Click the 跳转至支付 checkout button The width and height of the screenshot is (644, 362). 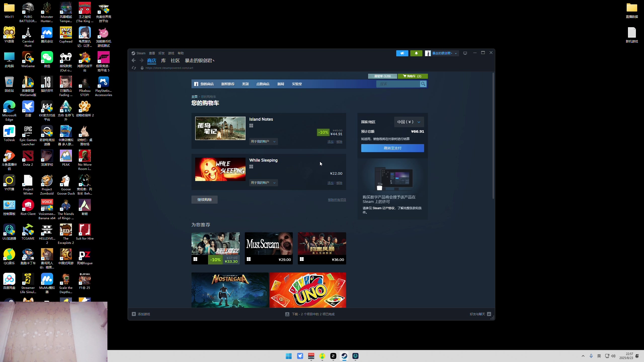point(392,148)
